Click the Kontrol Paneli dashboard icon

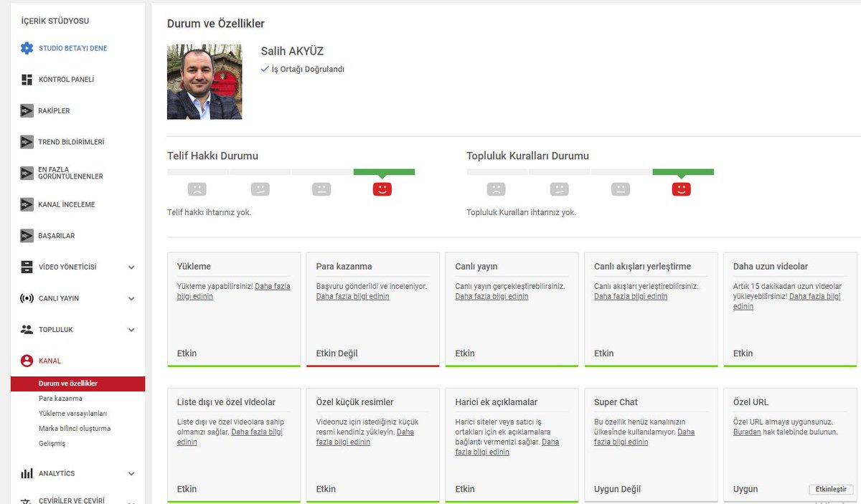[27, 80]
